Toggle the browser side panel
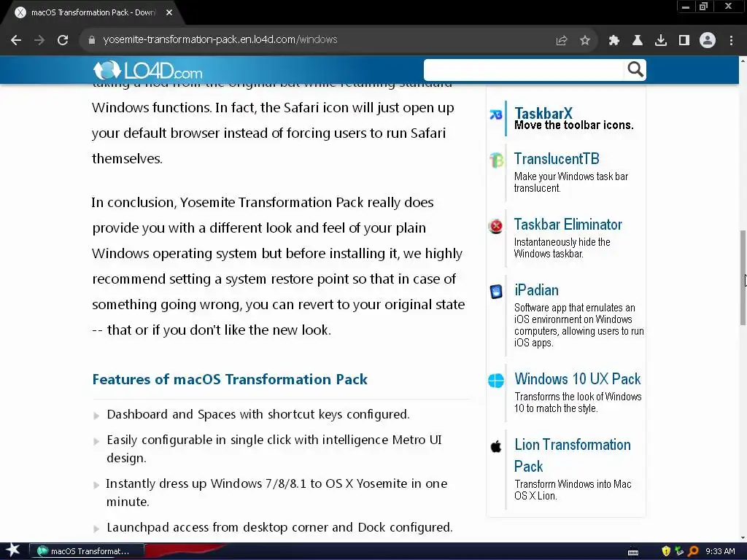Screen dimensions: 747x560 684,41
